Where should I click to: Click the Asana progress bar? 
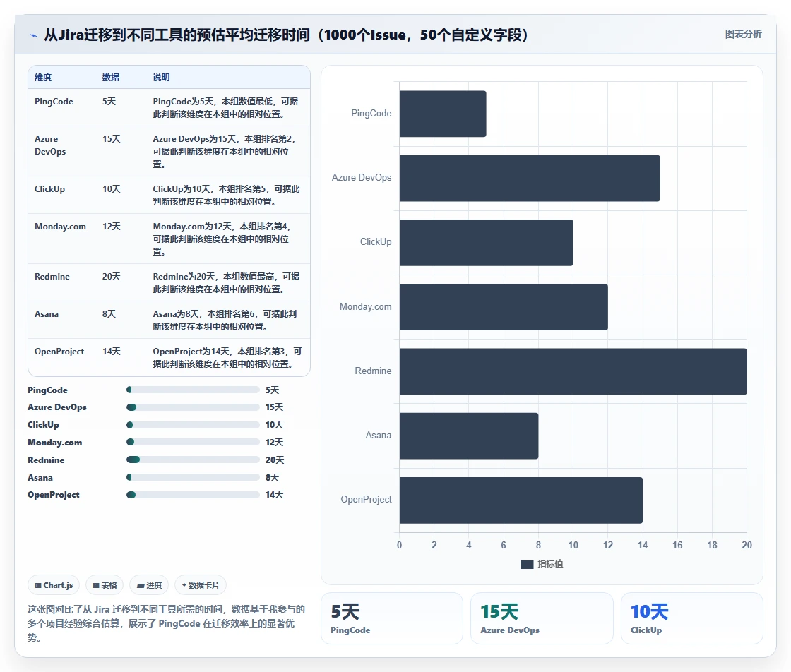[x=193, y=477]
